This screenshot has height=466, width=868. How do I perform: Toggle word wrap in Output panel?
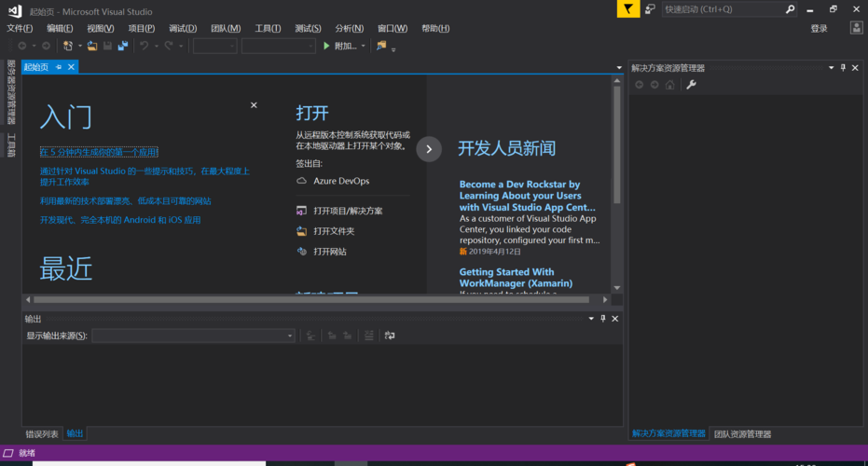(390, 336)
